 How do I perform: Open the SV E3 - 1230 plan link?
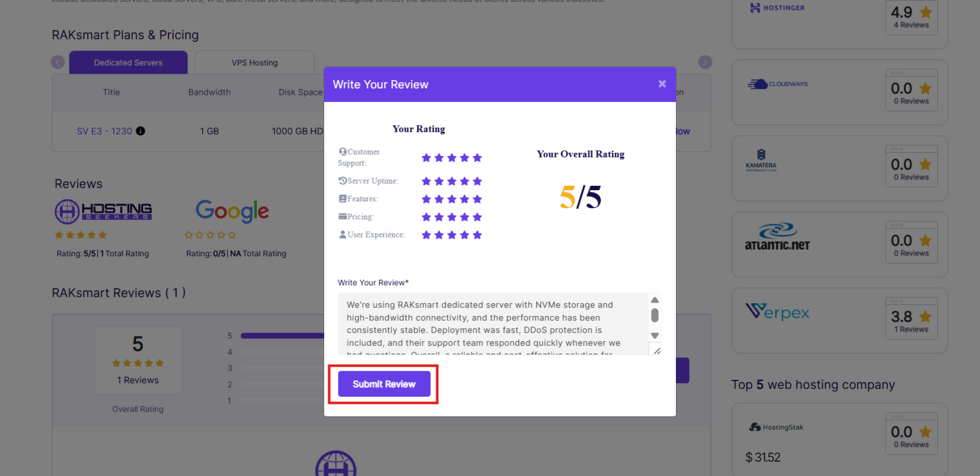click(104, 131)
